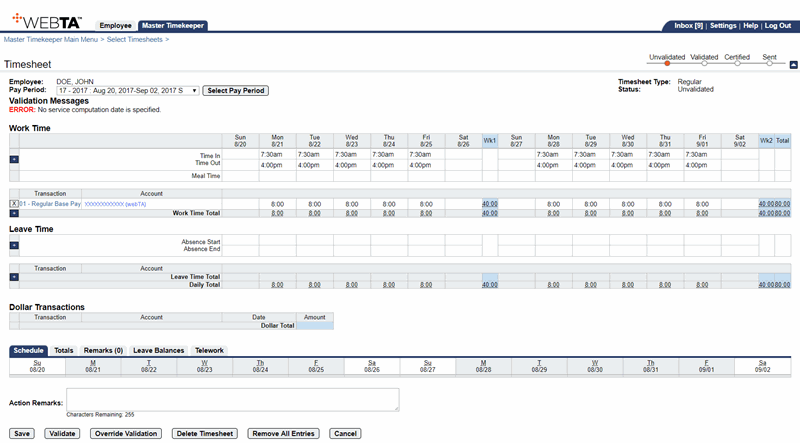Image resolution: width=800 pixels, height=443 pixels.
Task: Click the Delete Timesheet button
Action: click(205, 433)
